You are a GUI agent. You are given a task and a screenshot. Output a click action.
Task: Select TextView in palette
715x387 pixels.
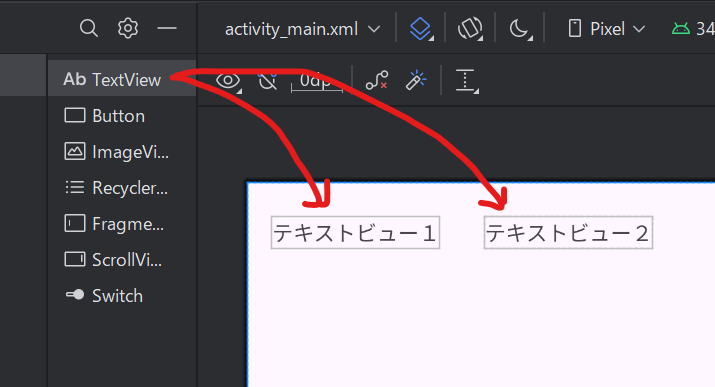122,79
